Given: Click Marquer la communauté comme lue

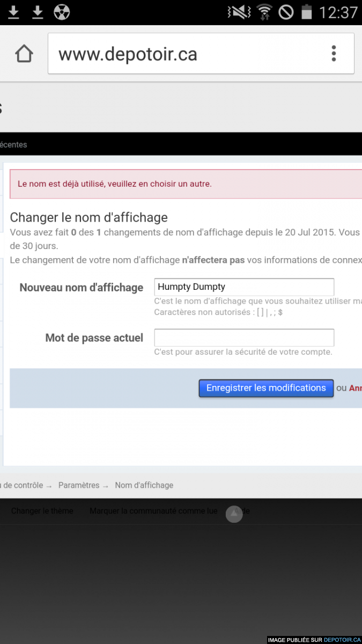Looking at the screenshot, I should 153,511.
